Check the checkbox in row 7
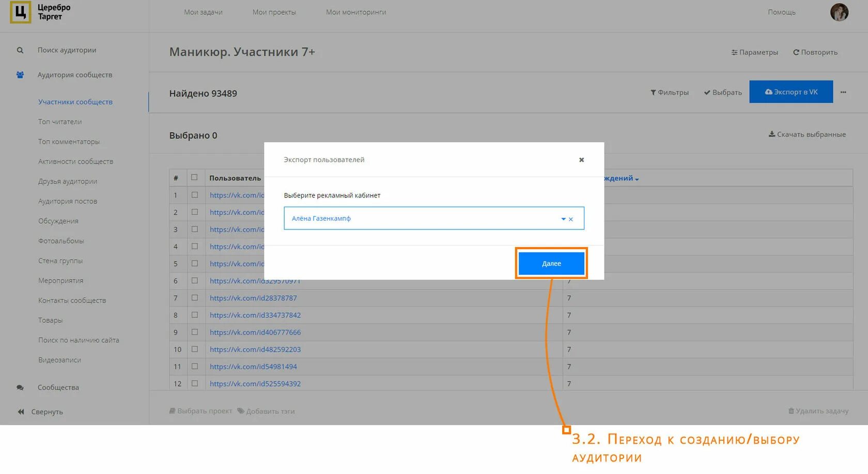 (x=195, y=298)
